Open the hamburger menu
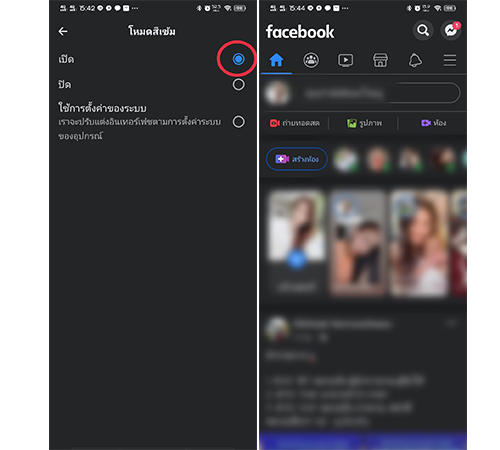Image resolution: width=500 pixels, height=450 pixels. 449,60
